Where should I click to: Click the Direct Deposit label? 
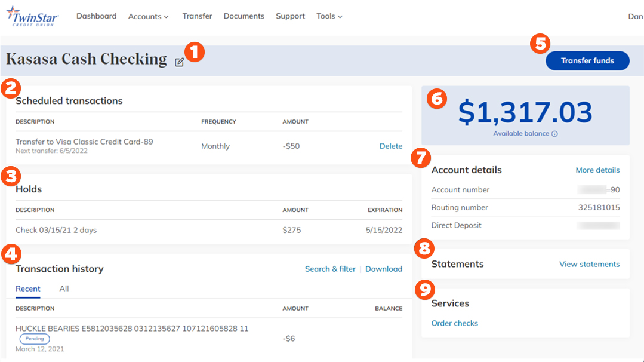coord(457,225)
